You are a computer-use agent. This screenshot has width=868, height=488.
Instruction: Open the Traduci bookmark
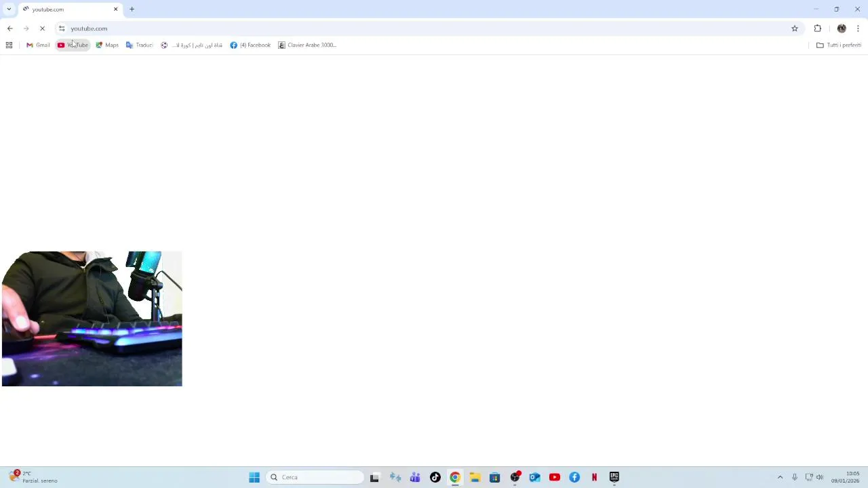click(140, 45)
